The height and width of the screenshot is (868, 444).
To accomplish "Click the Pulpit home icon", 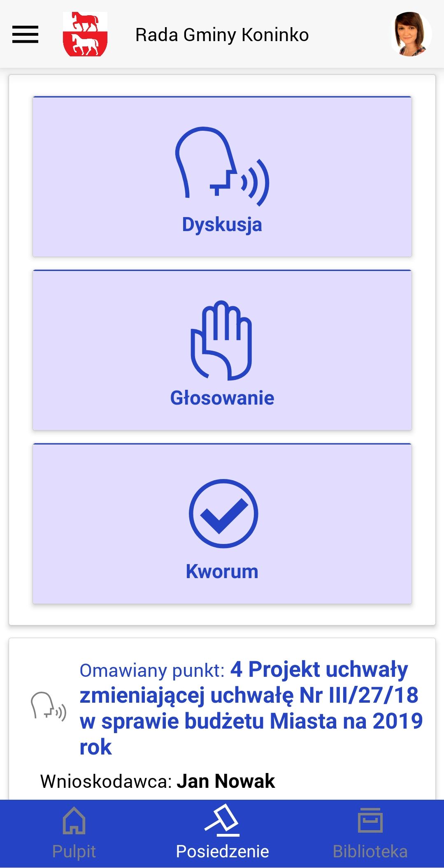I will [74, 820].
